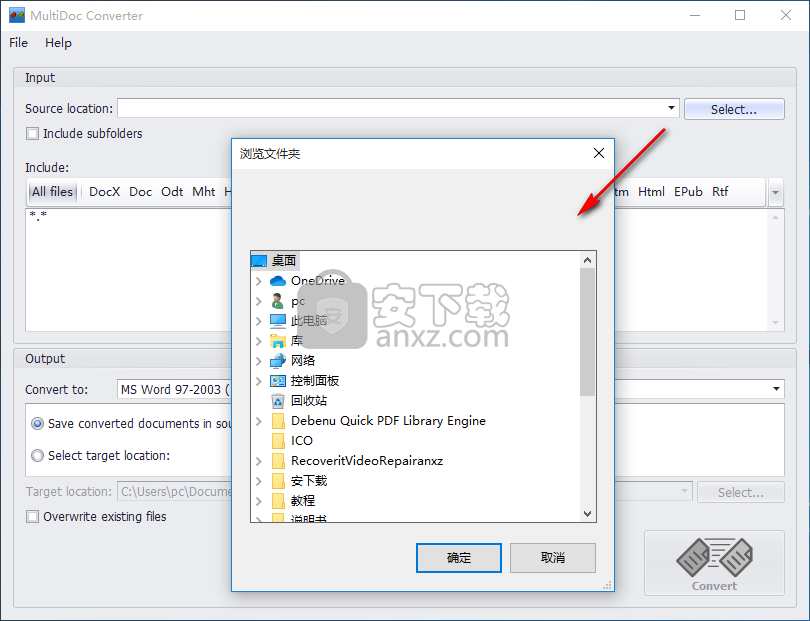810x621 pixels.
Task: Click the Target location path field
Action: tap(404, 491)
